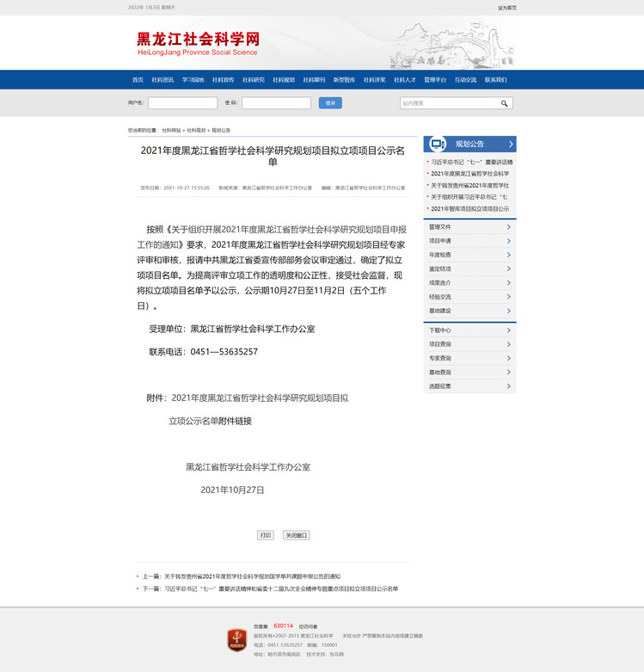
Task: Click the chevron beside 年度检查
Action: tap(509, 255)
